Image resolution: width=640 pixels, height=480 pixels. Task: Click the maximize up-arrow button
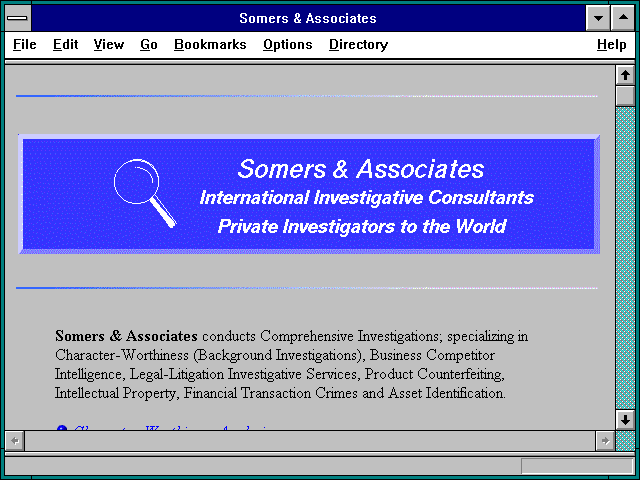point(623,18)
